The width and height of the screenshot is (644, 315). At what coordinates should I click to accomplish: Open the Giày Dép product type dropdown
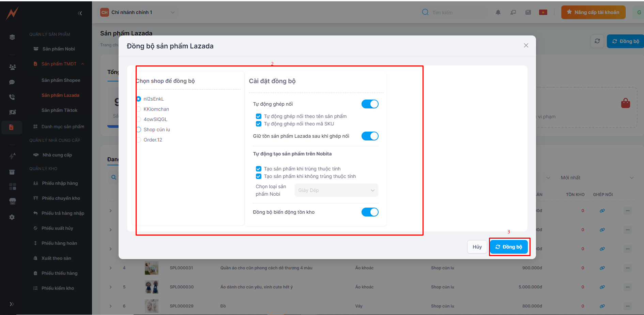tap(336, 190)
